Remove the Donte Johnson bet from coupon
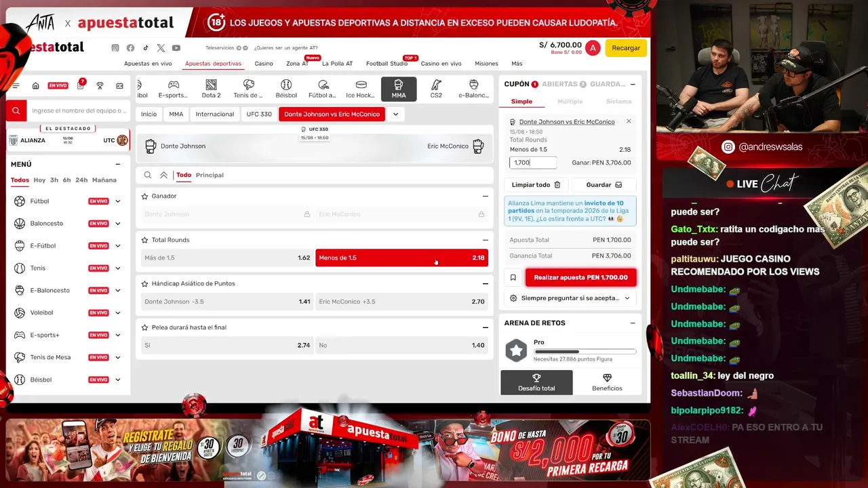Image resolution: width=868 pixels, height=488 pixels. tap(629, 121)
